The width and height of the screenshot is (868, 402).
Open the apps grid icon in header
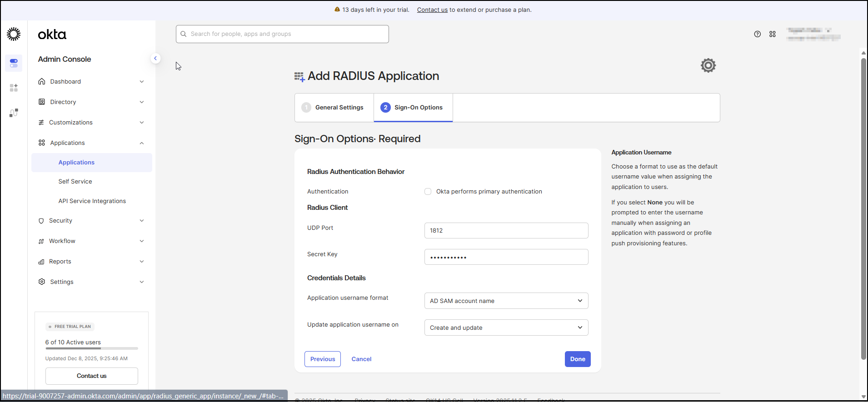click(x=772, y=34)
